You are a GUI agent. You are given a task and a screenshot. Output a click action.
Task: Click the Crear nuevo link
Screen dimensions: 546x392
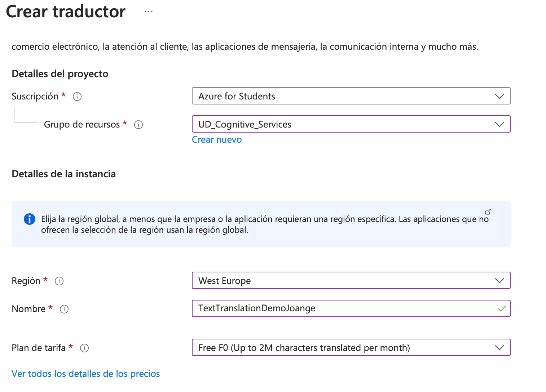pos(217,139)
